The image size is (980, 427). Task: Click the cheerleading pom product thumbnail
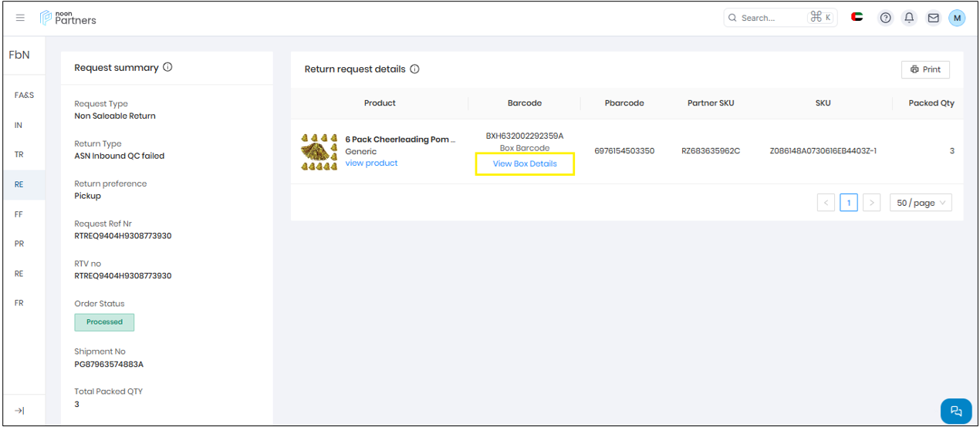pos(319,152)
